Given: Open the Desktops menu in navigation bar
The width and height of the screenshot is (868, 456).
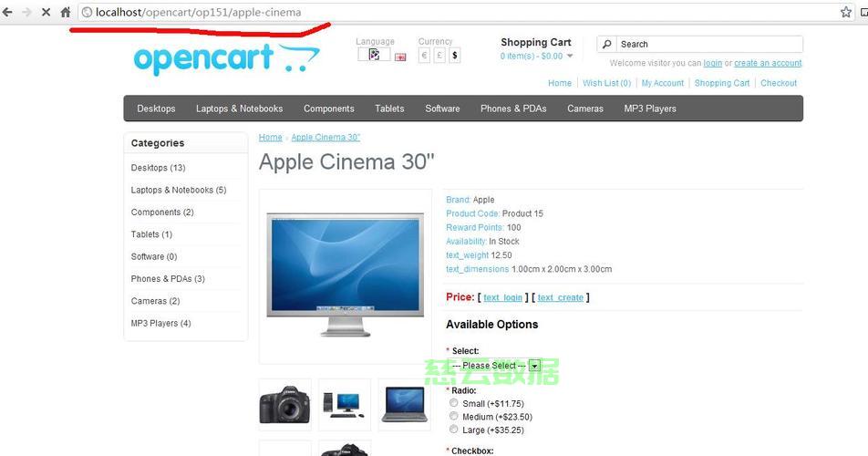Looking at the screenshot, I should 156,109.
